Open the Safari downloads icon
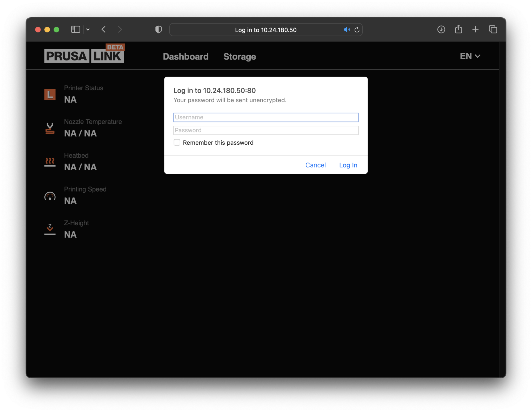Image resolution: width=532 pixels, height=412 pixels. coord(441,30)
